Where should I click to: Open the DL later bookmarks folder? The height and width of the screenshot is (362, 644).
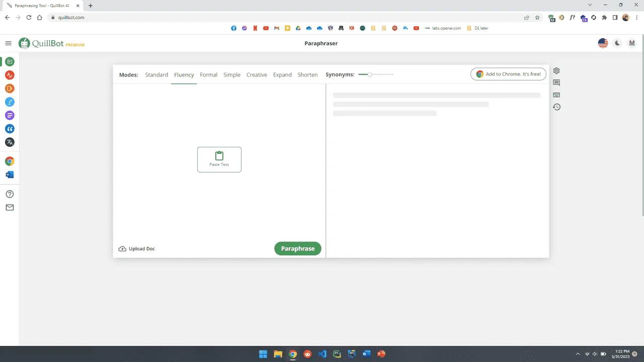(477, 28)
